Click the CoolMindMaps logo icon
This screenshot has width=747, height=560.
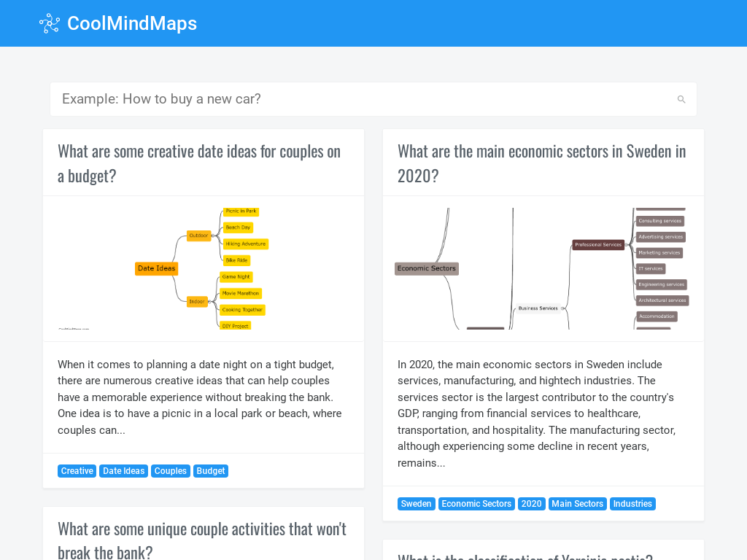(x=50, y=23)
